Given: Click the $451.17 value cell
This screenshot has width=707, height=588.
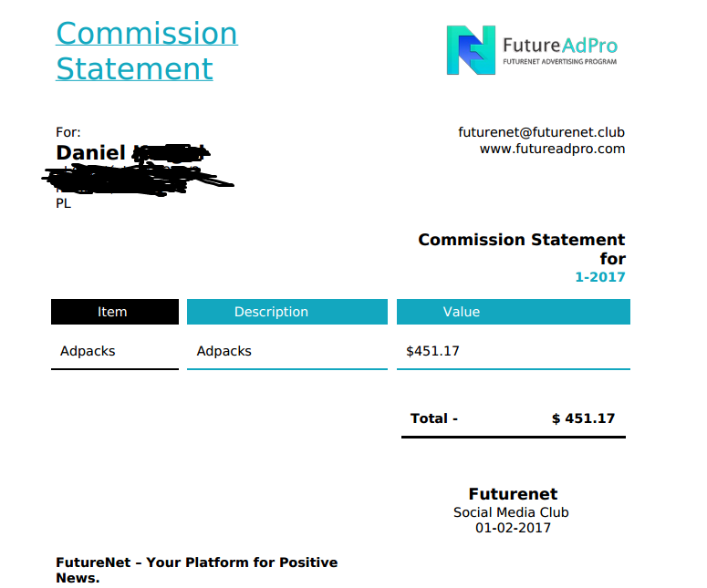Looking at the screenshot, I should tap(432, 351).
